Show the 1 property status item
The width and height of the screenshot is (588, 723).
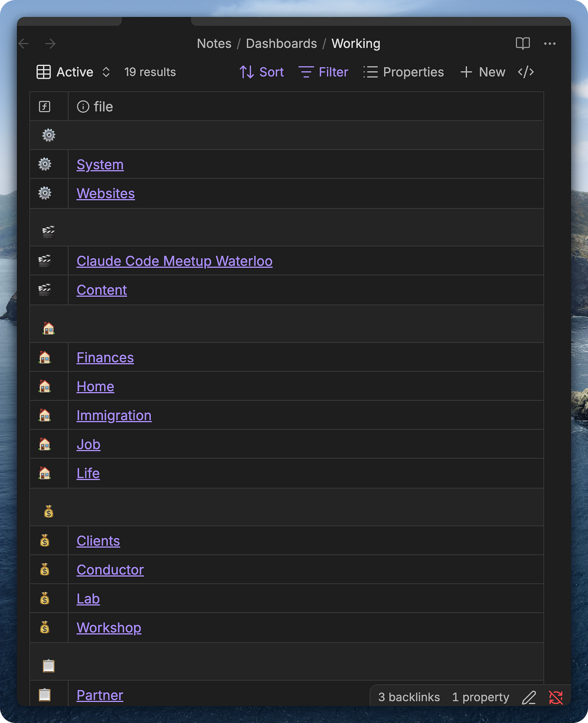pos(481,697)
